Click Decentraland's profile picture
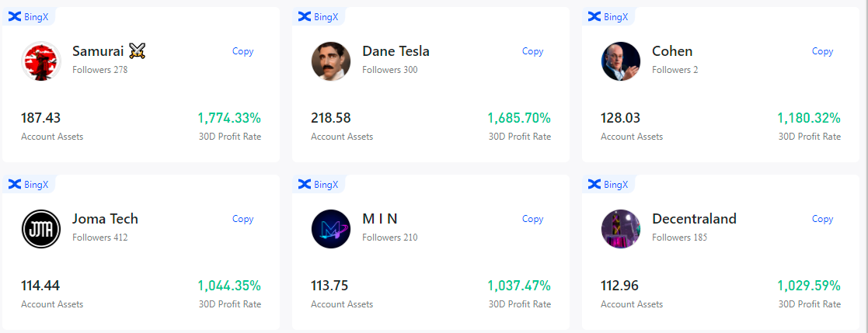 click(x=621, y=229)
